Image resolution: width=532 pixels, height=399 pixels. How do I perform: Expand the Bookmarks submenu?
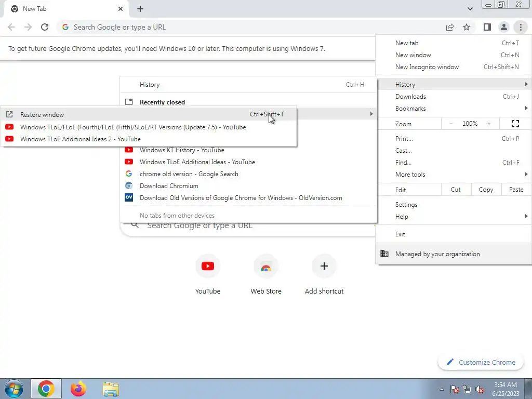click(454, 109)
